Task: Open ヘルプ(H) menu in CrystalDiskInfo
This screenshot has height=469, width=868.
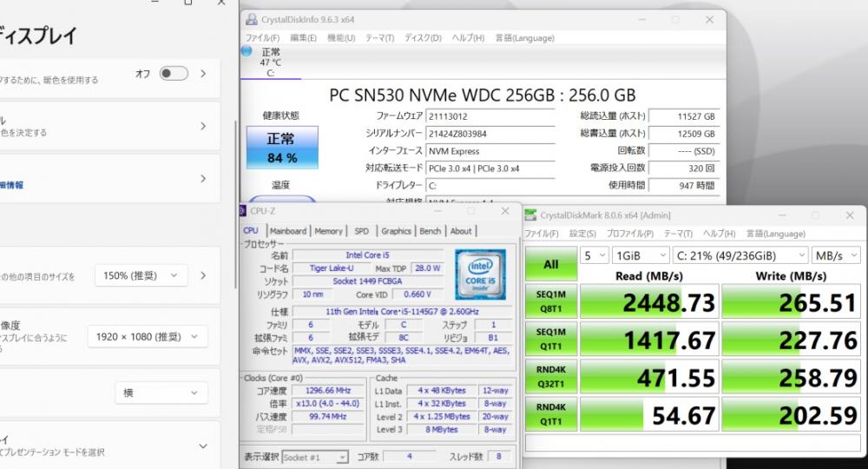Action: [468, 37]
